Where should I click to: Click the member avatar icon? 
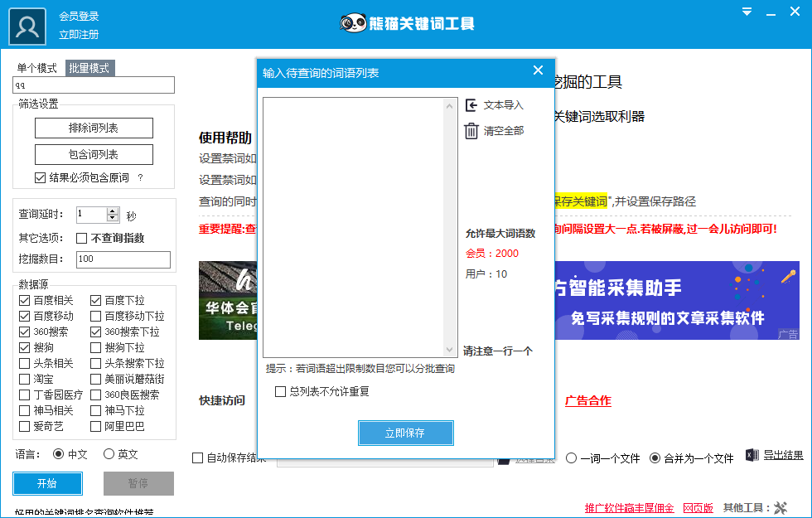click(27, 27)
